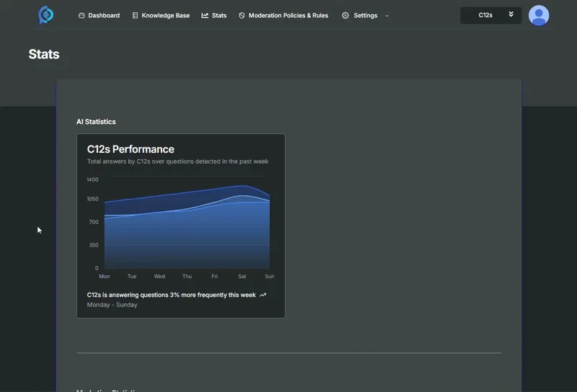The width and height of the screenshot is (577, 392).
Task: Click the app logo in the header
Action: [45, 15]
